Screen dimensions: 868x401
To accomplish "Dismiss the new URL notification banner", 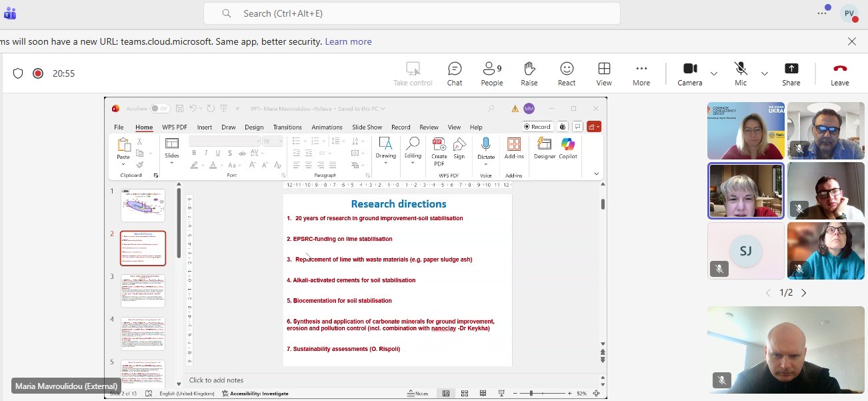I will [x=851, y=41].
